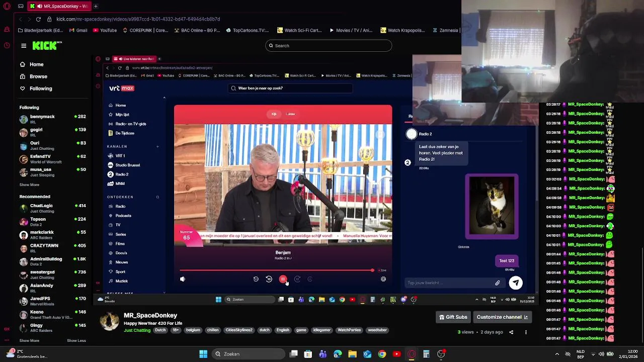Select Radio 2 channel in sidebar

point(122,174)
